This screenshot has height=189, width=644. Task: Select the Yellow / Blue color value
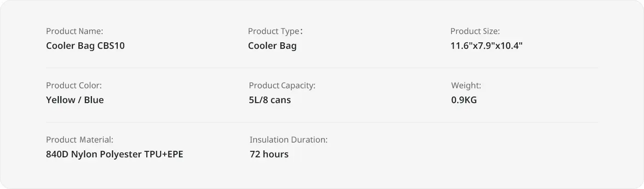[75, 100]
